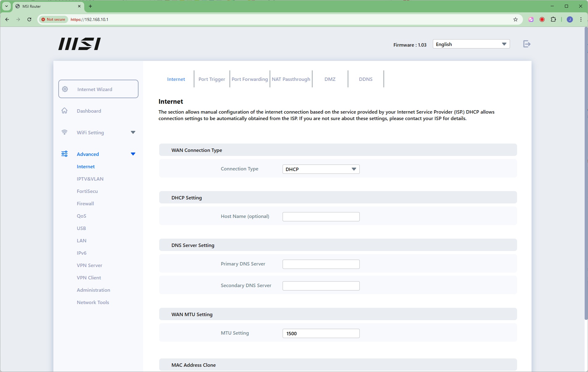
Task: Open the Chrome profile avatar
Action: click(570, 19)
